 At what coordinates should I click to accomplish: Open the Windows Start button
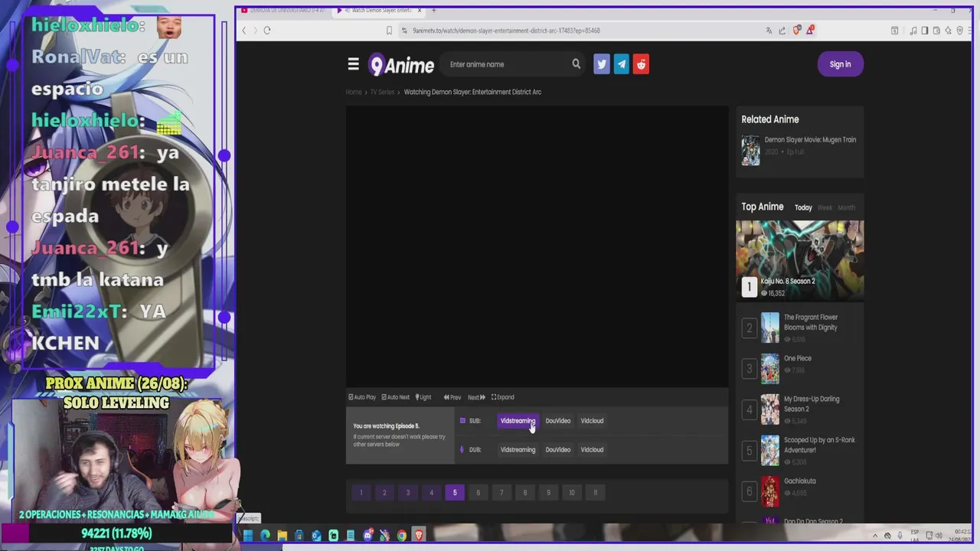[x=248, y=536]
